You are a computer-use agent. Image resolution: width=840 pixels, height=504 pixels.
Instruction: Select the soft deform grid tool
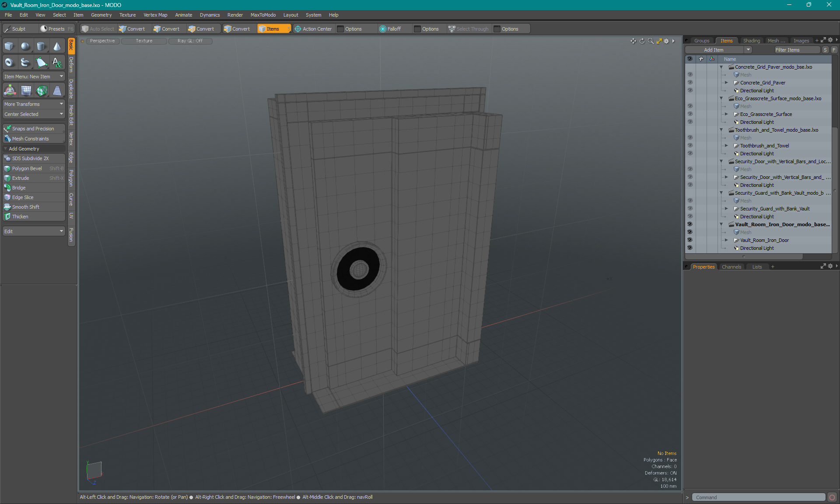click(x=26, y=91)
